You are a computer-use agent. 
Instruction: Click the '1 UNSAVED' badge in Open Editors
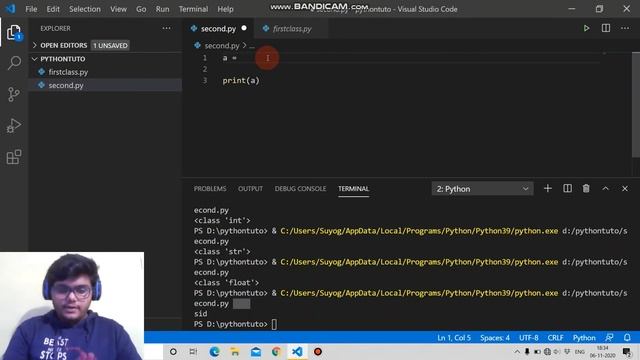110,45
